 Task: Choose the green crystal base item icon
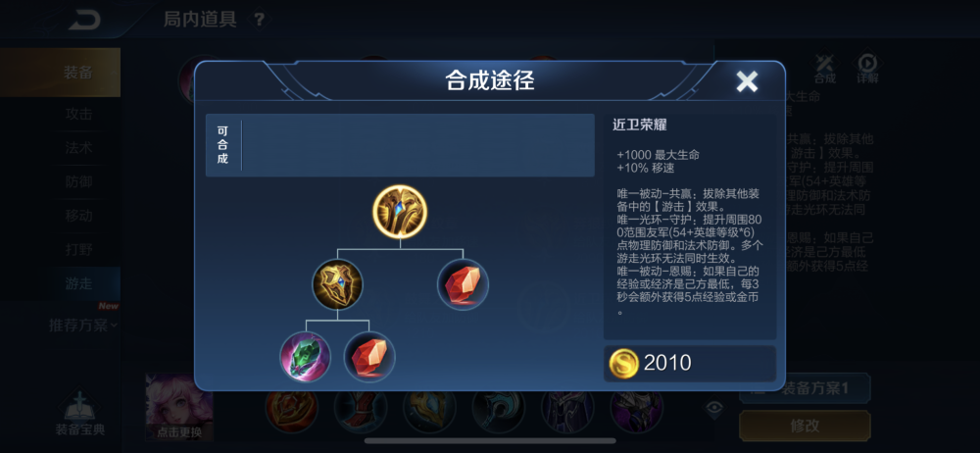tap(305, 357)
